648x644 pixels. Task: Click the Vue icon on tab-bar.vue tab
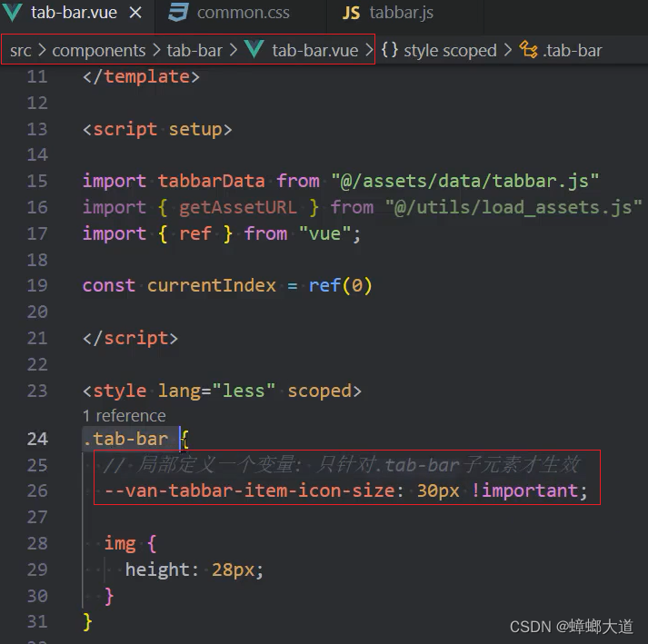point(12,13)
